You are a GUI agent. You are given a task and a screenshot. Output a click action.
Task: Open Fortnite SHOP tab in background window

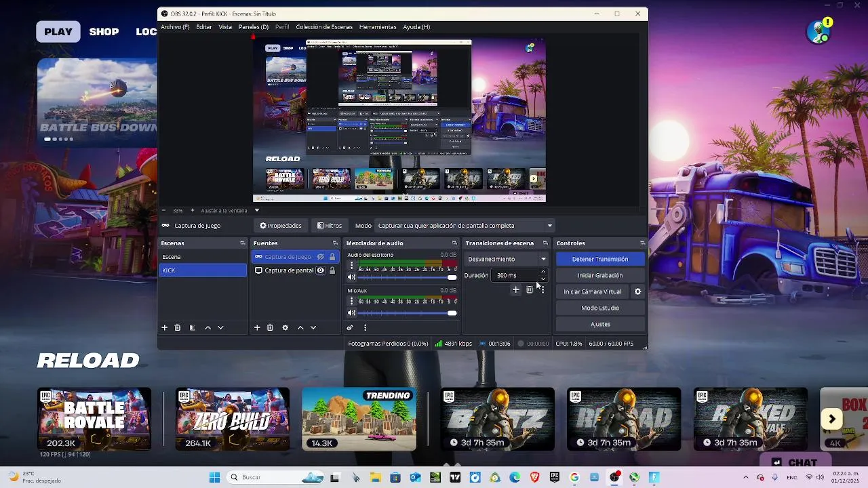pos(104,32)
